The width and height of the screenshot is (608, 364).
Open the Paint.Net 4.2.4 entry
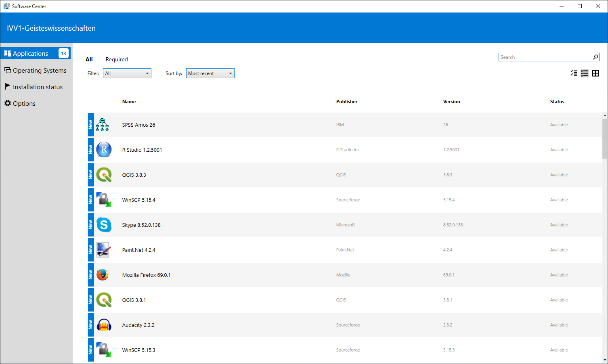pyautogui.click(x=345, y=250)
